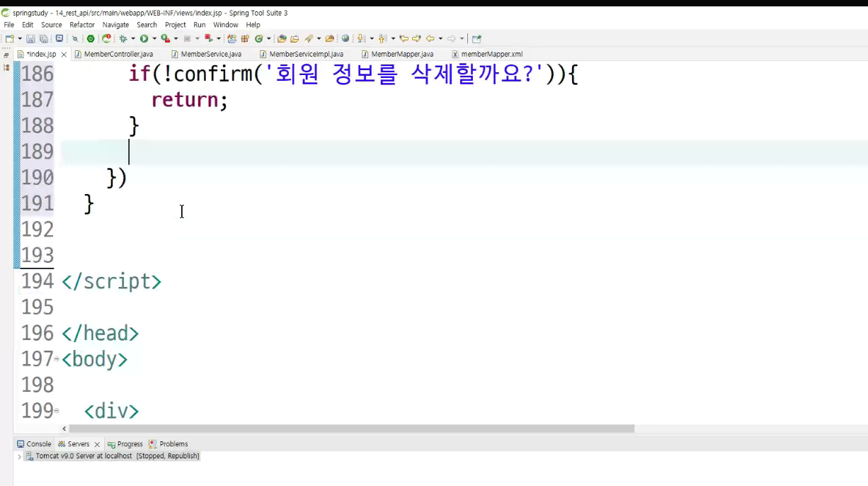This screenshot has width=868, height=486.
Task: Click the green Run button icon
Action: [144, 39]
